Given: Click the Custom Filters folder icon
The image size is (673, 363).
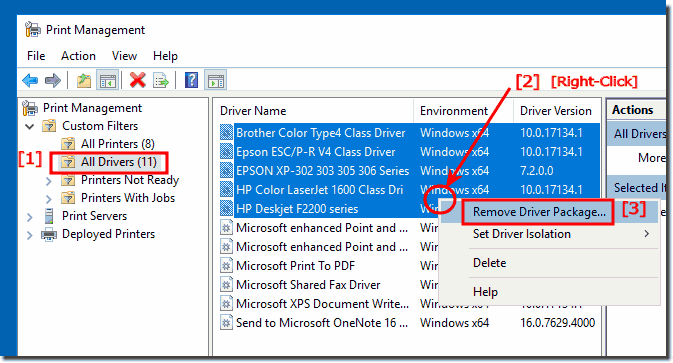Looking at the screenshot, I should [49, 126].
